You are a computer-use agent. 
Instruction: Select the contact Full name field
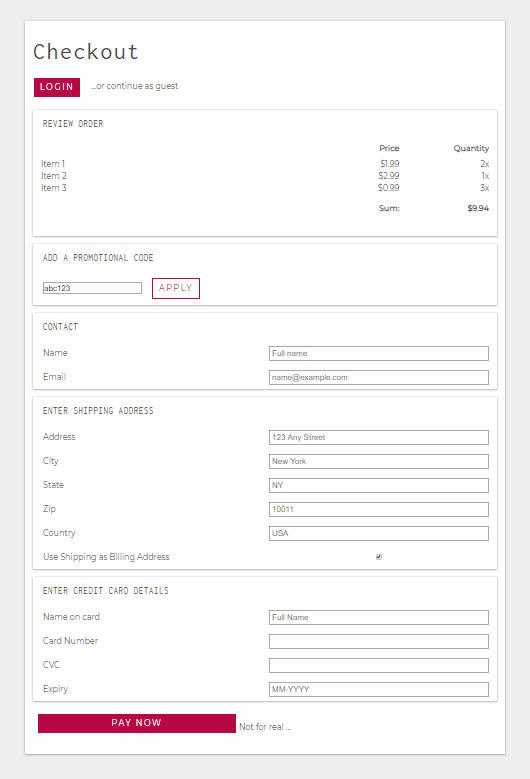coord(379,353)
